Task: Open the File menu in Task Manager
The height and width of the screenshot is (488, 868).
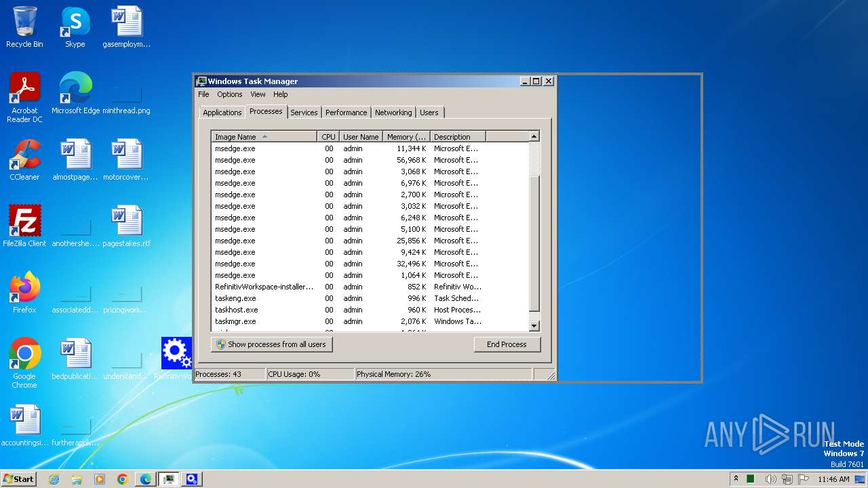Action: (203, 94)
